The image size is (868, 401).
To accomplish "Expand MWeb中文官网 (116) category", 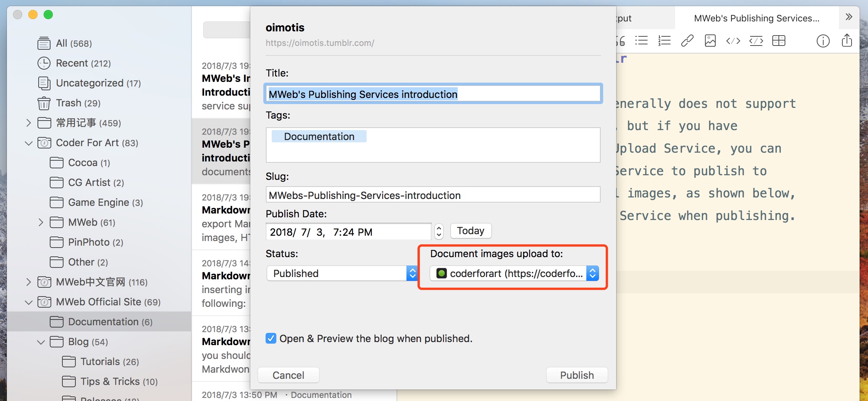I will pos(28,282).
